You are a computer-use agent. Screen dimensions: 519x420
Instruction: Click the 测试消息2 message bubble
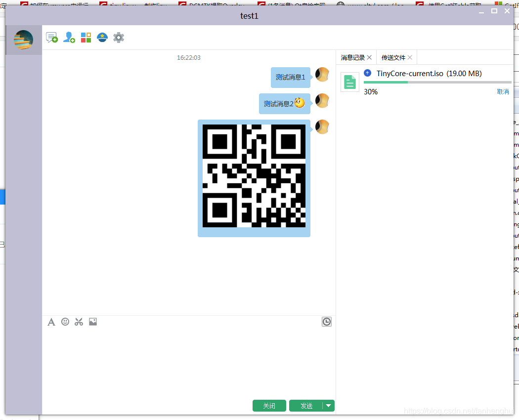pos(284,104)
